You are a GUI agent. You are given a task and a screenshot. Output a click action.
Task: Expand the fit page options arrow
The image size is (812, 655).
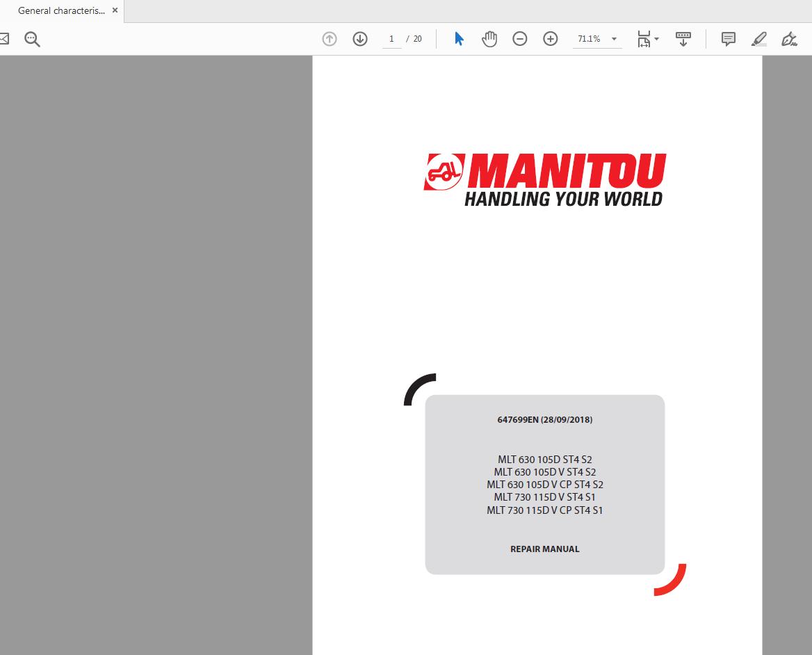pos(657,39)
